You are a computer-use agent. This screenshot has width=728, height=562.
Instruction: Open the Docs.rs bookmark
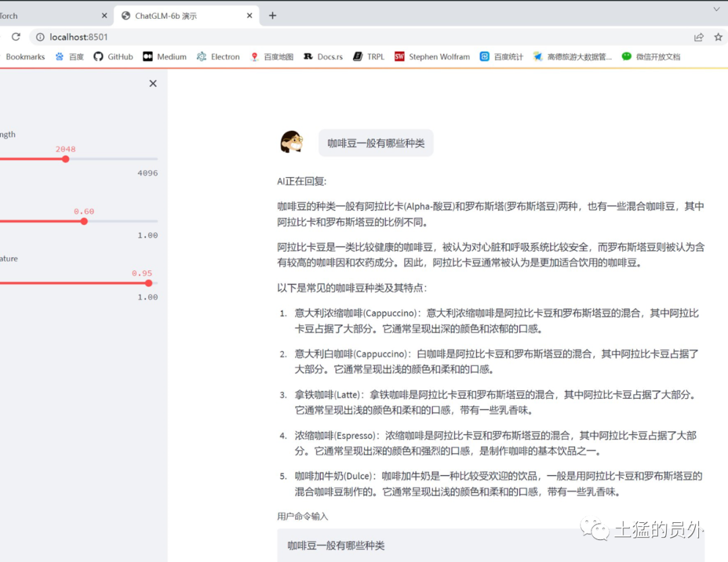323,57
